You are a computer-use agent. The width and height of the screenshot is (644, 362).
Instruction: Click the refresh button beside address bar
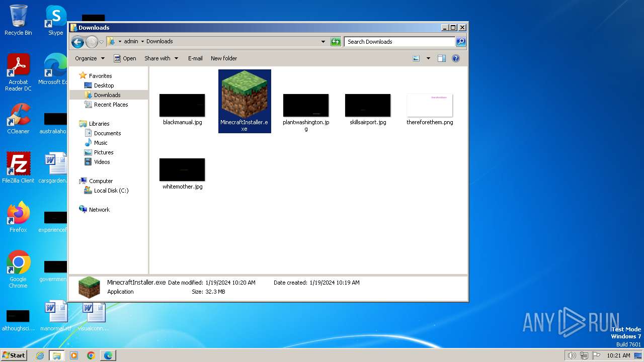(336, 42)
